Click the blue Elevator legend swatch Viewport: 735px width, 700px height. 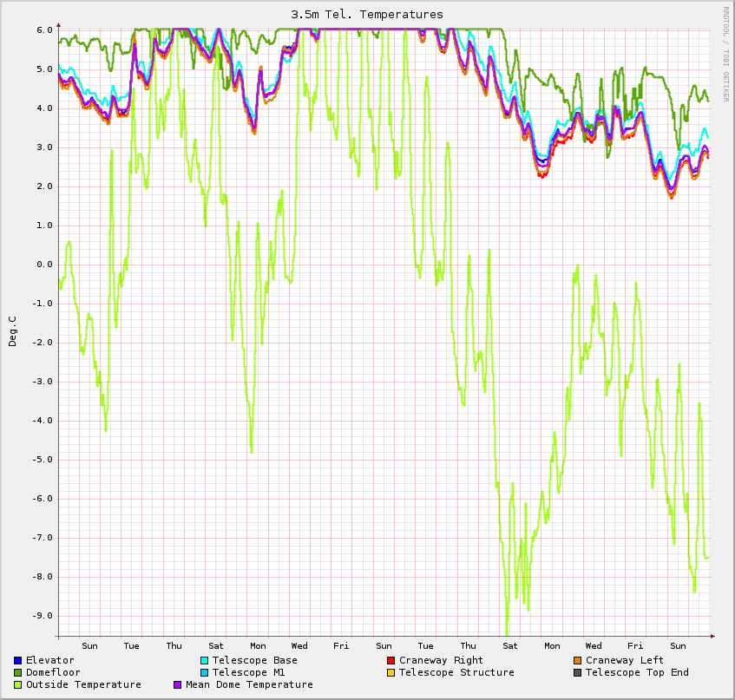click(x=18, y=660)
